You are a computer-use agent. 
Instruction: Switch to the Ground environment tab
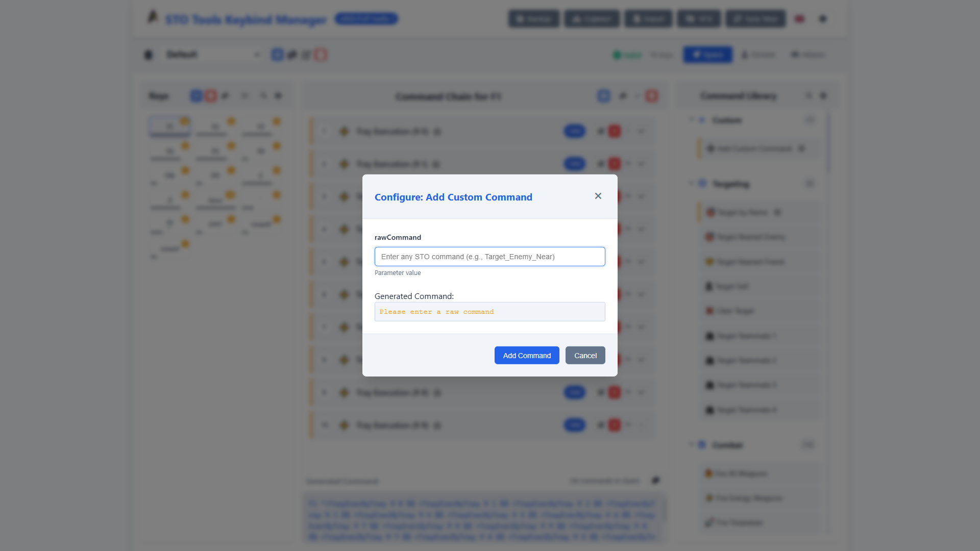758,55
